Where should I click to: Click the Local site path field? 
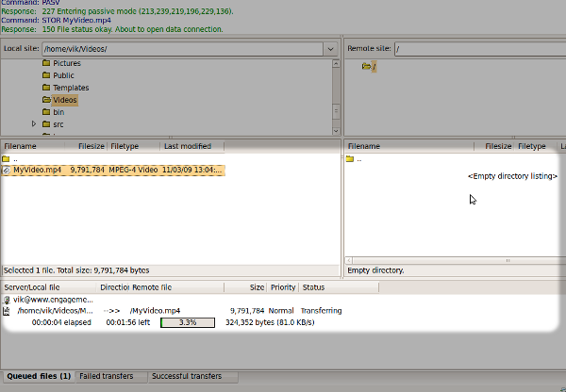(183, 49)
